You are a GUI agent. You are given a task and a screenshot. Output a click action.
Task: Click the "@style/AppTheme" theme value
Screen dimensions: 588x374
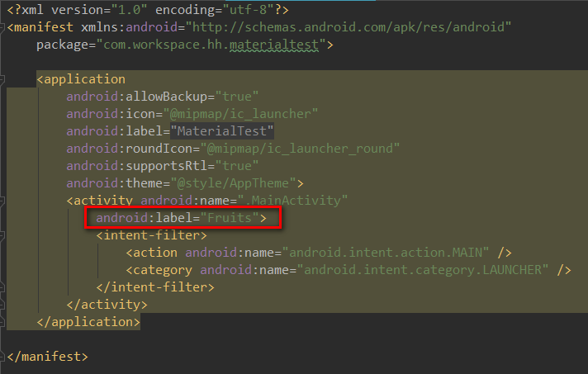[x=233, y=183]
